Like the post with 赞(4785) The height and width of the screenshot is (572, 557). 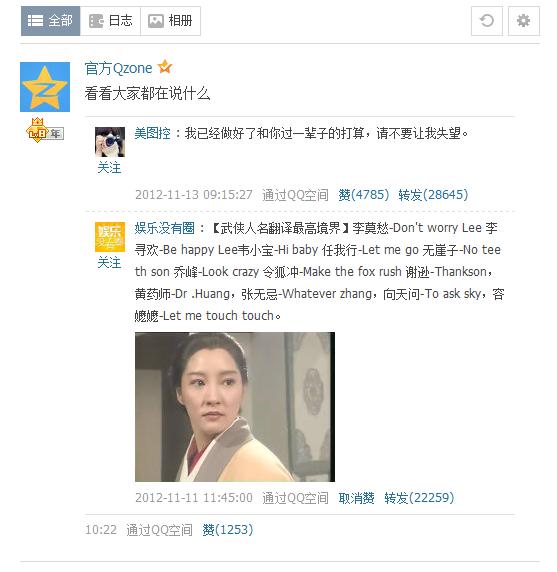[363, 195]
